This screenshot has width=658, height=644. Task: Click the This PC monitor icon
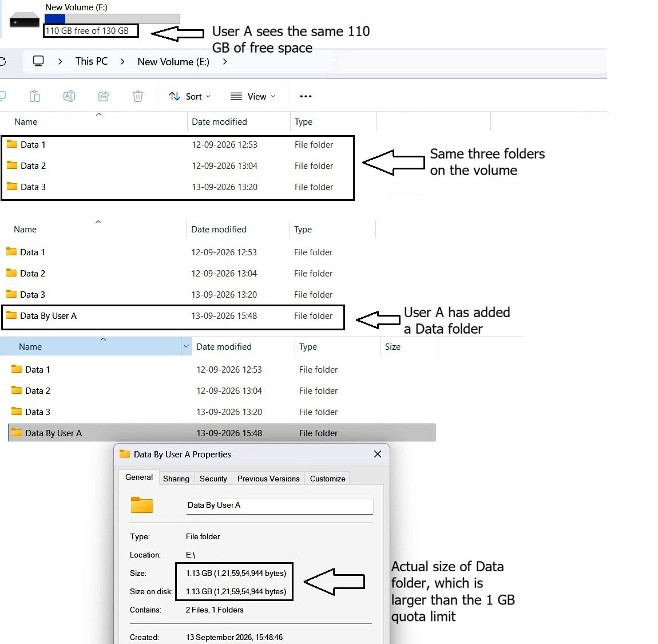tap(38, 61)
